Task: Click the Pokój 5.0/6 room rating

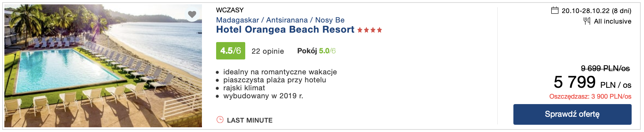Action: pos(317,51)
